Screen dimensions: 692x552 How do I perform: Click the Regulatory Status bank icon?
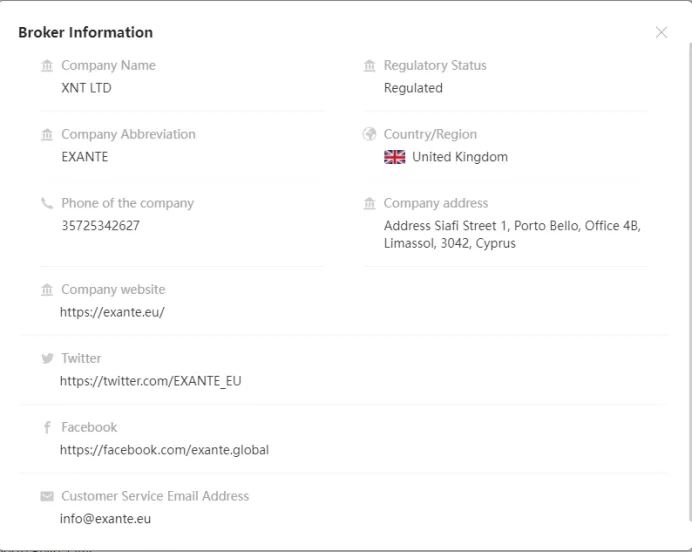[x=369, y=66]
